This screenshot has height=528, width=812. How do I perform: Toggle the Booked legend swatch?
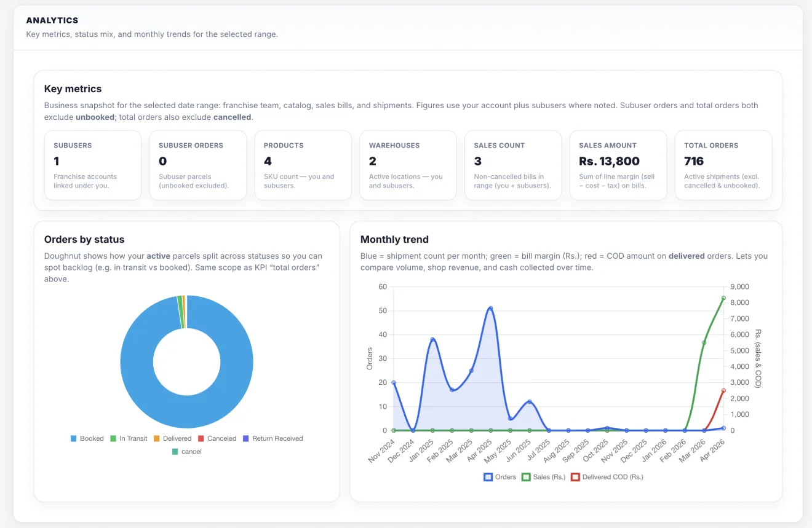click(73, 438)
